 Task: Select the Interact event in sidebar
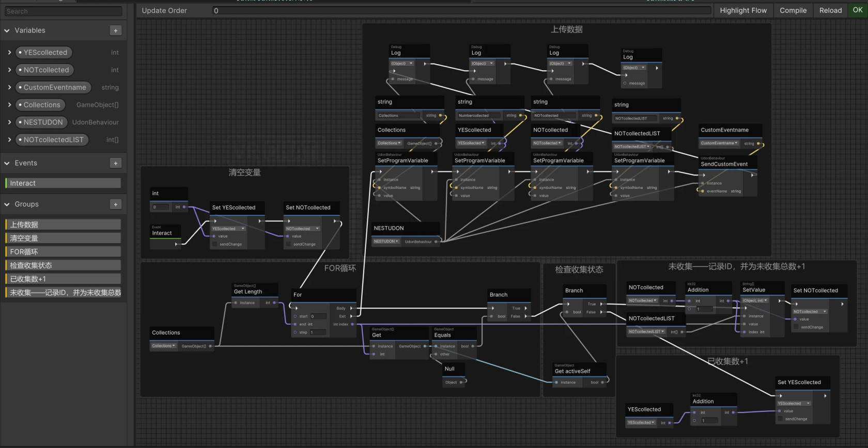click(x=63, y=183)
